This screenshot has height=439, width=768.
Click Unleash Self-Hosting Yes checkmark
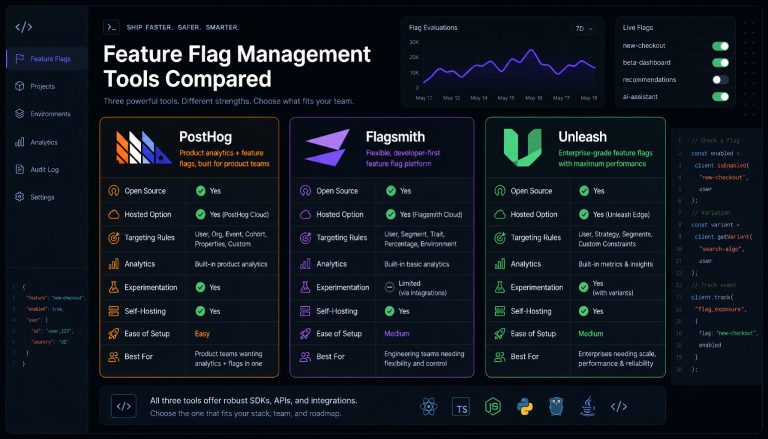583,311
